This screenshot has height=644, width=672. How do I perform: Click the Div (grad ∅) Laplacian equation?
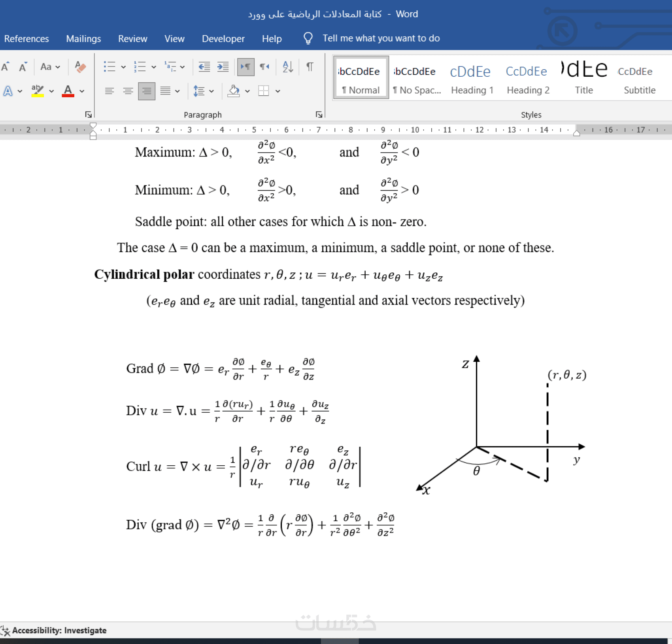tap(260, 525)
